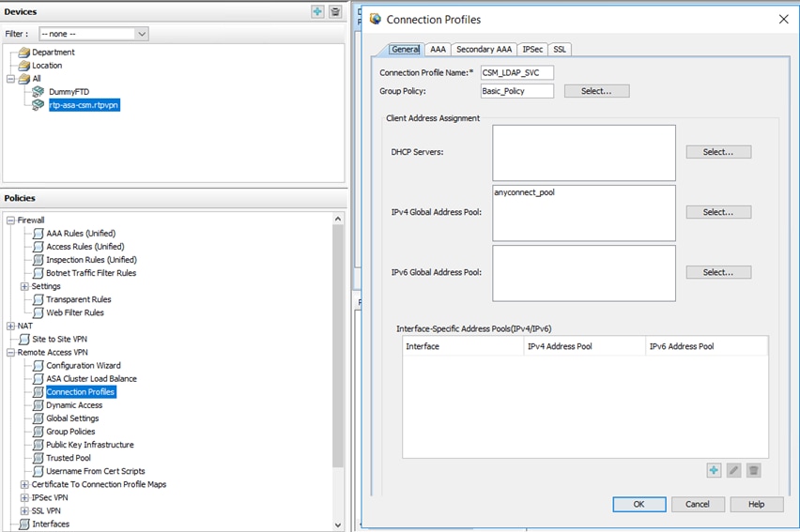Click the Access Rules (Unified) policy icon

tap(38, 247)
